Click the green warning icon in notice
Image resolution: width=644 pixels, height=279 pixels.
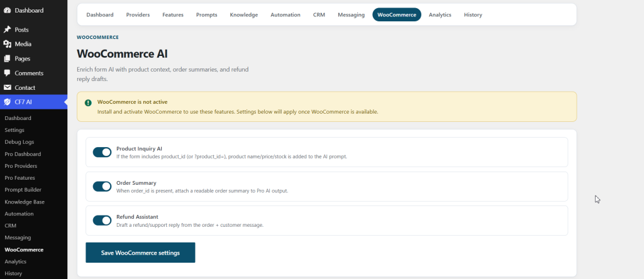point(88,102)
